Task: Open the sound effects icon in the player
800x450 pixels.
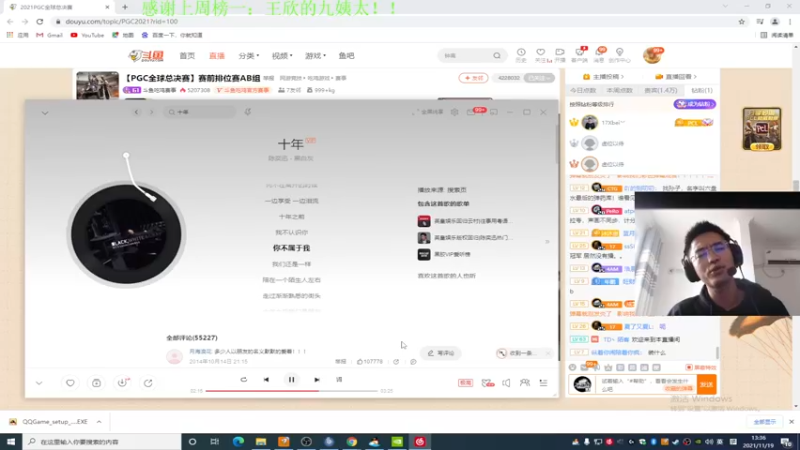Action: tap(488, 383)
